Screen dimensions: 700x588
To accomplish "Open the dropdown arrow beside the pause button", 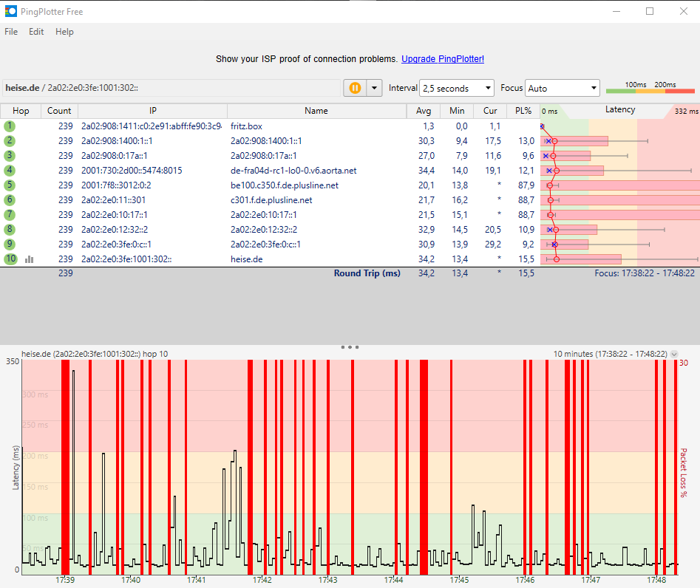I will click(374, 88).
